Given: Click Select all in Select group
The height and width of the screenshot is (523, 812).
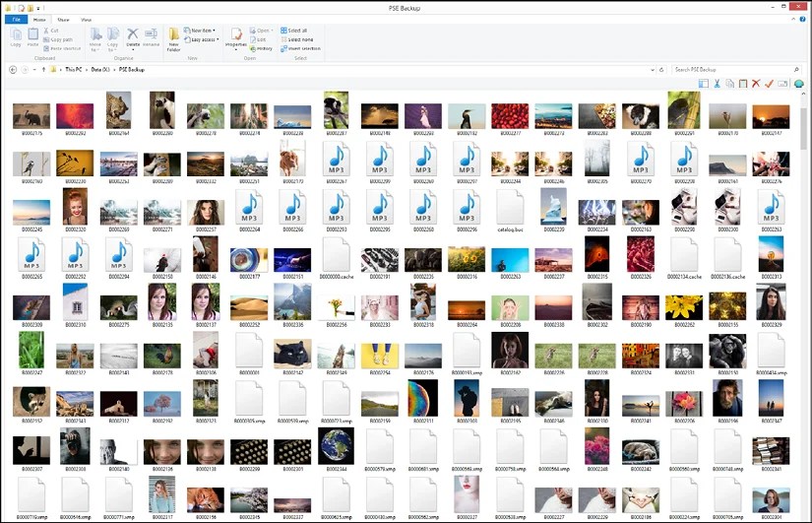Looking at the screenshot, I should (x=293, y=31).
